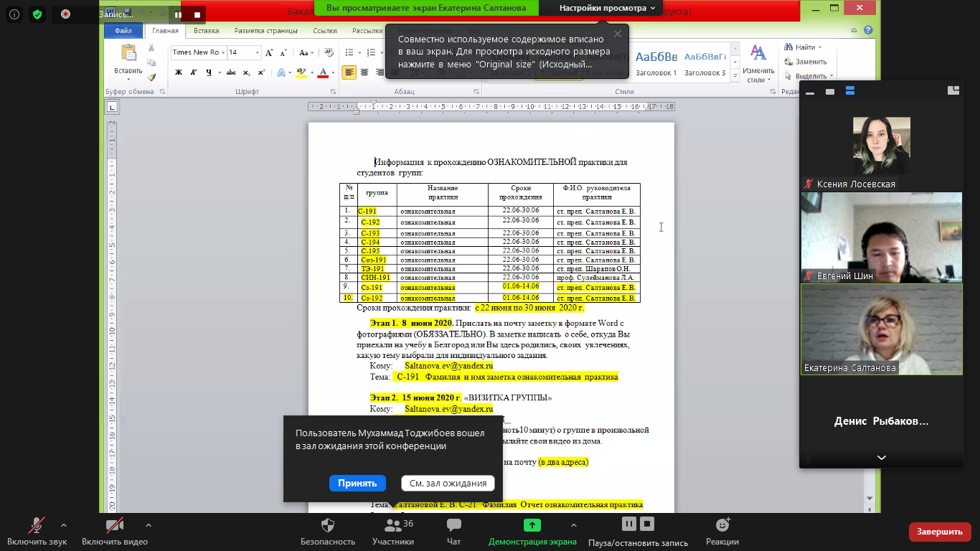Open the Разметка страницы ribbon tab
980x551 pixels.
tap(266, 31)
